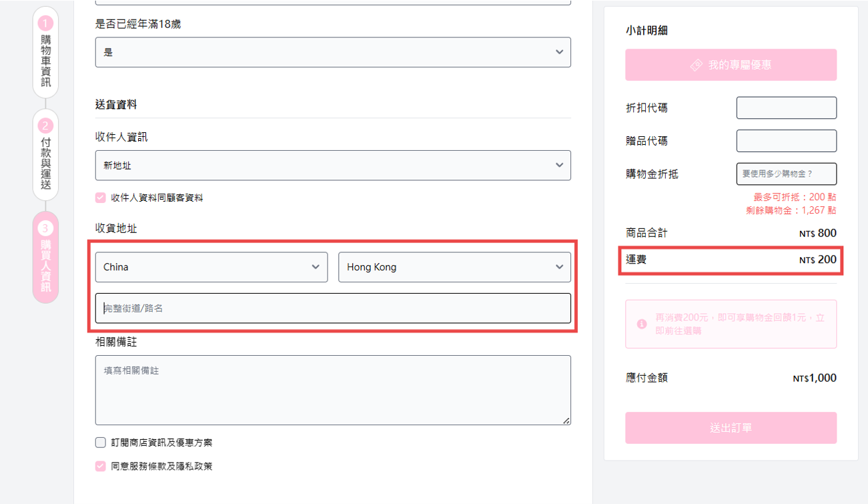Screen dimensions: 868x504
Task: Focus the 贈品代碼 input box
Action: 786,141
